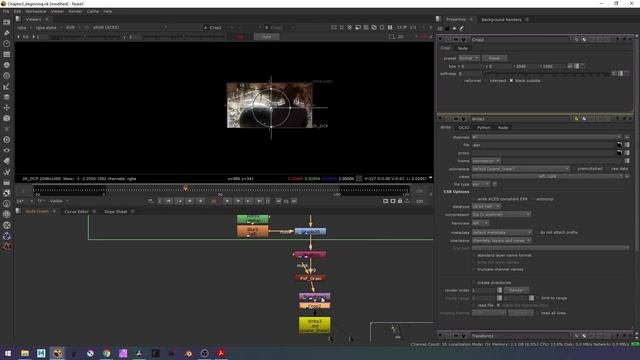Toggle the limit to range checkbox
640x360 pixels.
(x=538, y=298)
